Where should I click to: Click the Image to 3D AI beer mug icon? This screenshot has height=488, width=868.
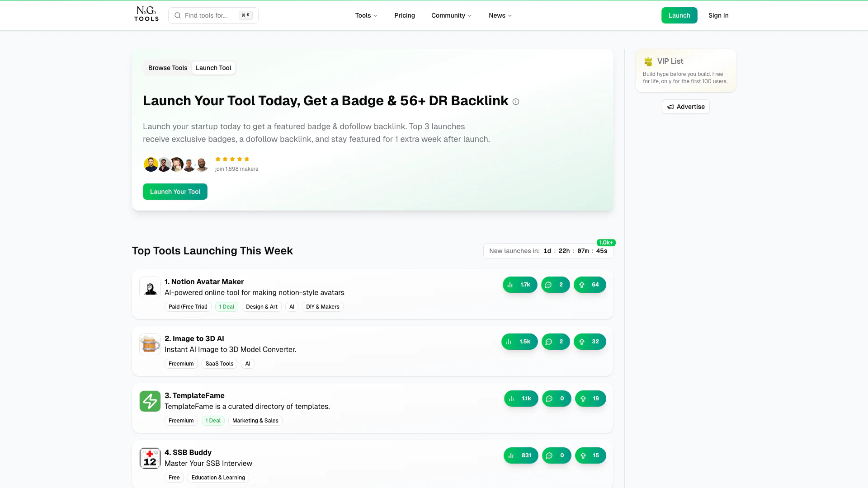[x=150, y=344]
